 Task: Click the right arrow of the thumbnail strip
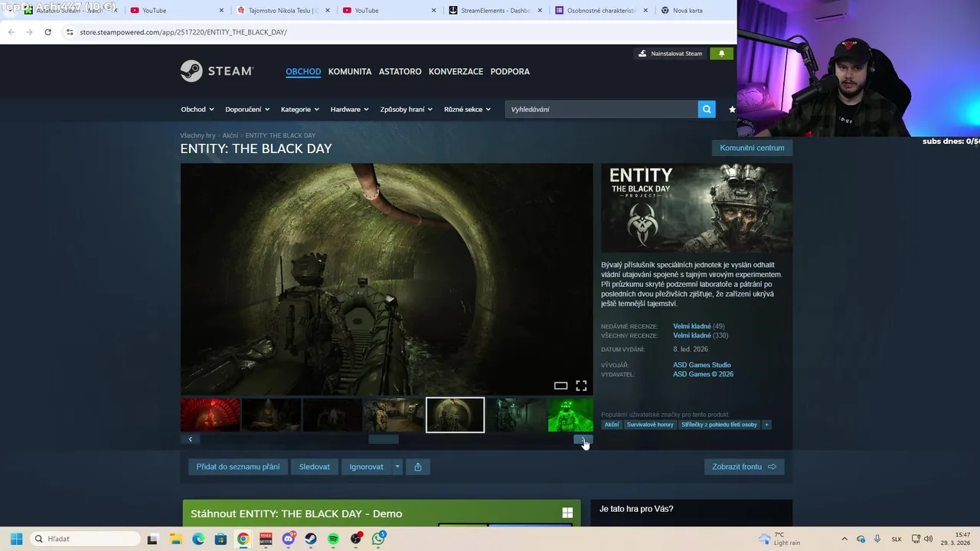point(583,439)
